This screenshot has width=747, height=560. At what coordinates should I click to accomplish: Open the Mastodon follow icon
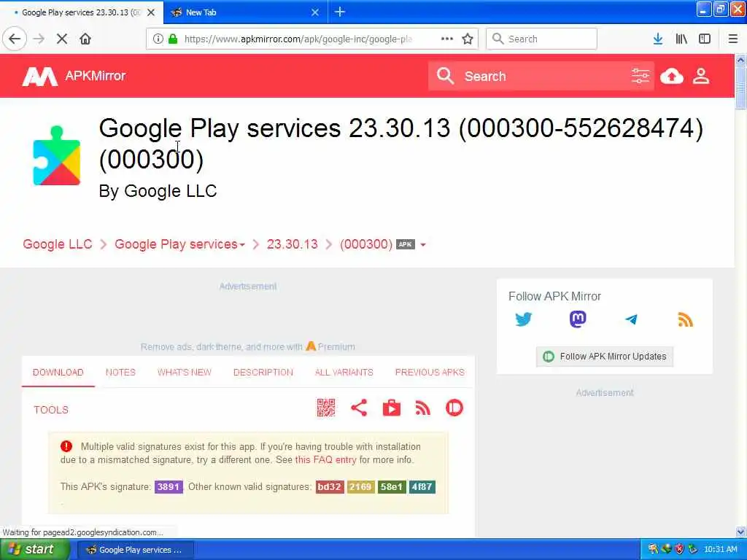click(x=578, y=319)
